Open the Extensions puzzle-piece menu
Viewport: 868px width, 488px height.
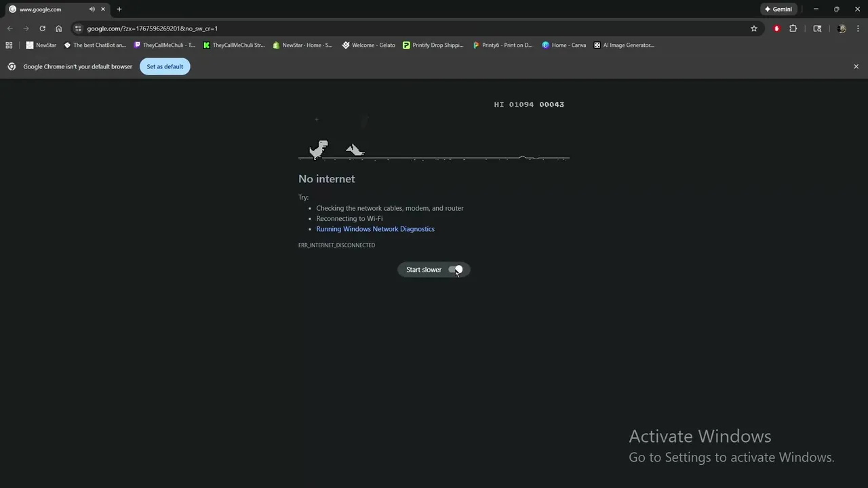tap(793, 28)
